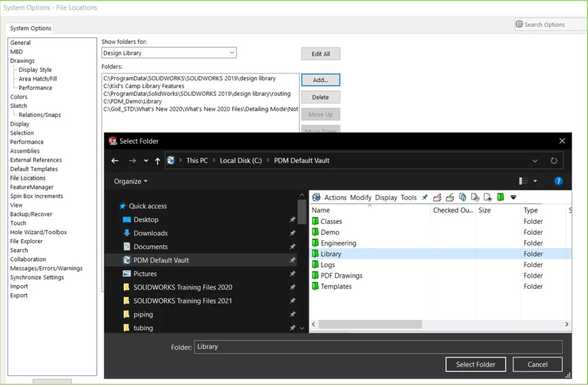
Task: Click the green folder icon in PDM toolbar
Action: click(500, 197)
